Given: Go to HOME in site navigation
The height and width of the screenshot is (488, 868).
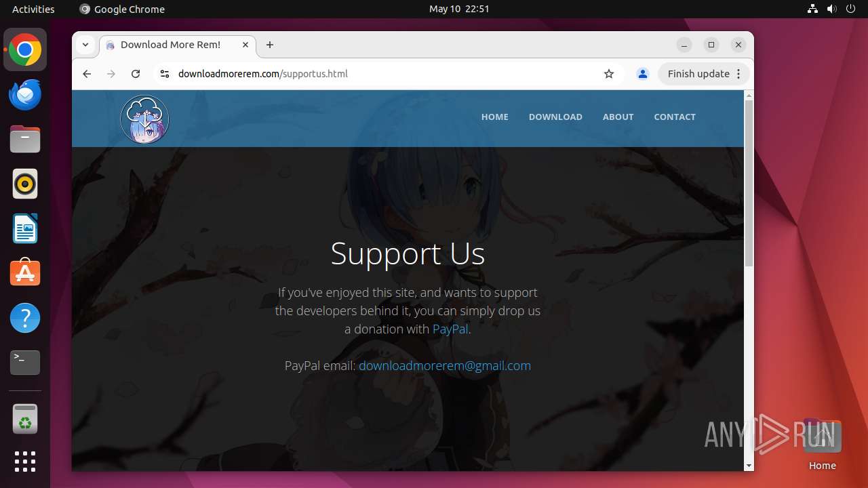Looking at the screenshot, I should point(495,117).
